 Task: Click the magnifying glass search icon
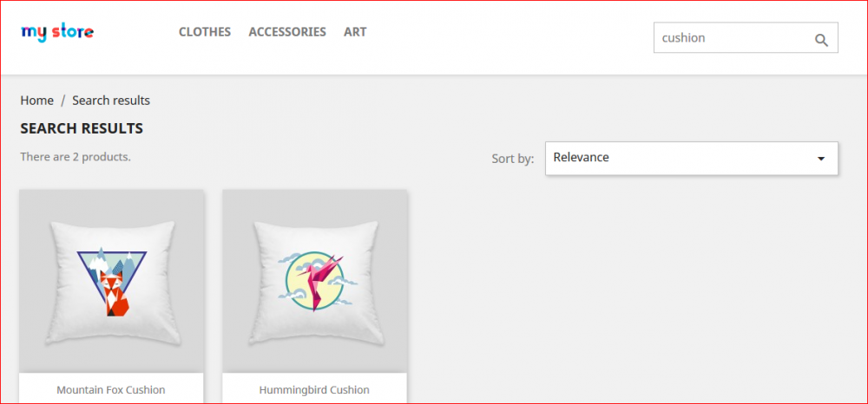point(821,40)
